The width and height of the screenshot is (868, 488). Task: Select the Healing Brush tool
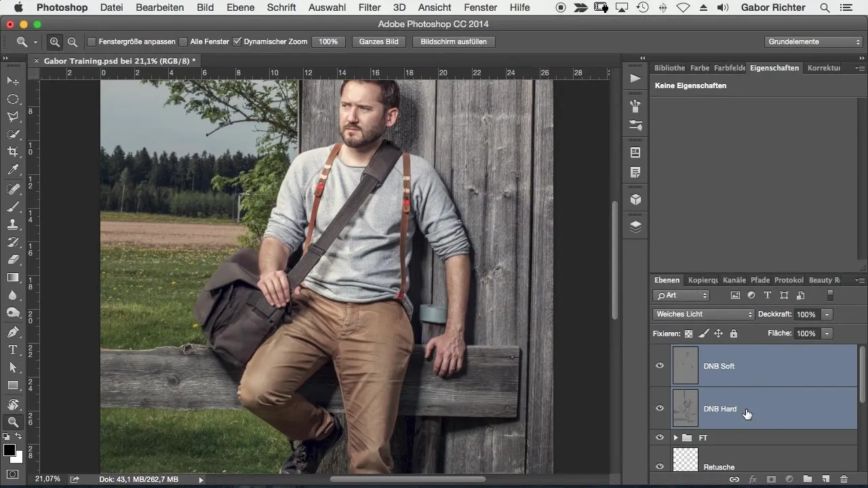pos(13,188)
